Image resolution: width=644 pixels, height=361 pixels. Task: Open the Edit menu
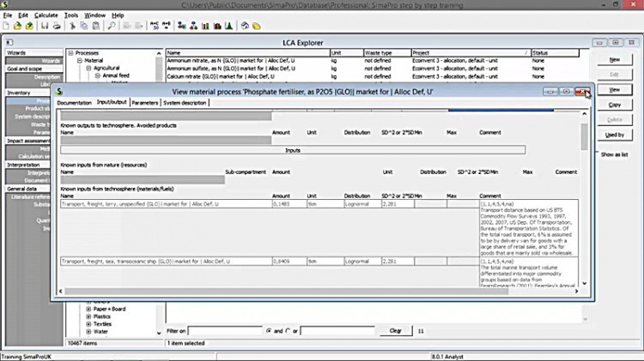23,15
